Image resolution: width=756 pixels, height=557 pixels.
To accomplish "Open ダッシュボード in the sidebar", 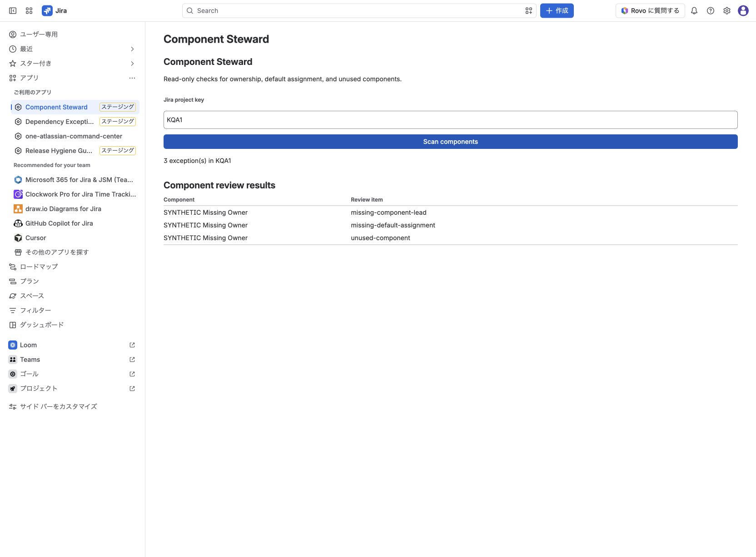I will click(x=73, y=325).
